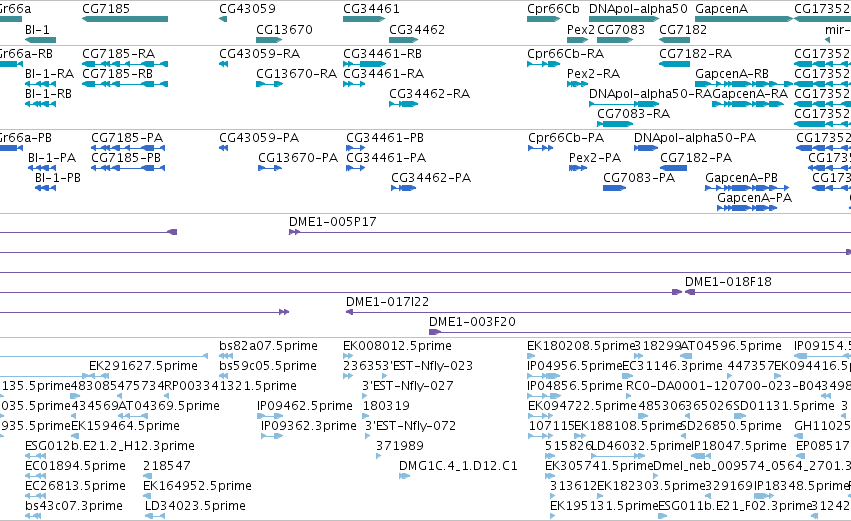Select EST IP09362.3prime
The image size is (851, 521).
coord(272,436)
